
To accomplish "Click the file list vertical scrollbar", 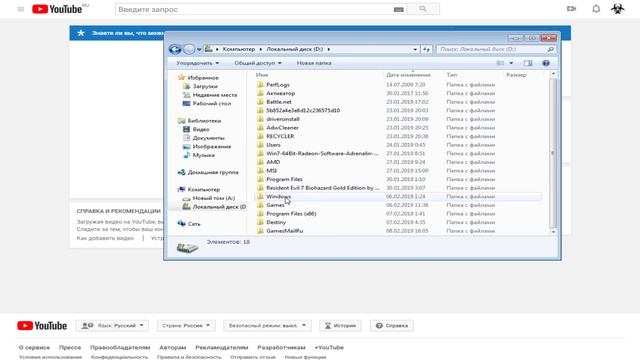I will (x=553, y=153).
